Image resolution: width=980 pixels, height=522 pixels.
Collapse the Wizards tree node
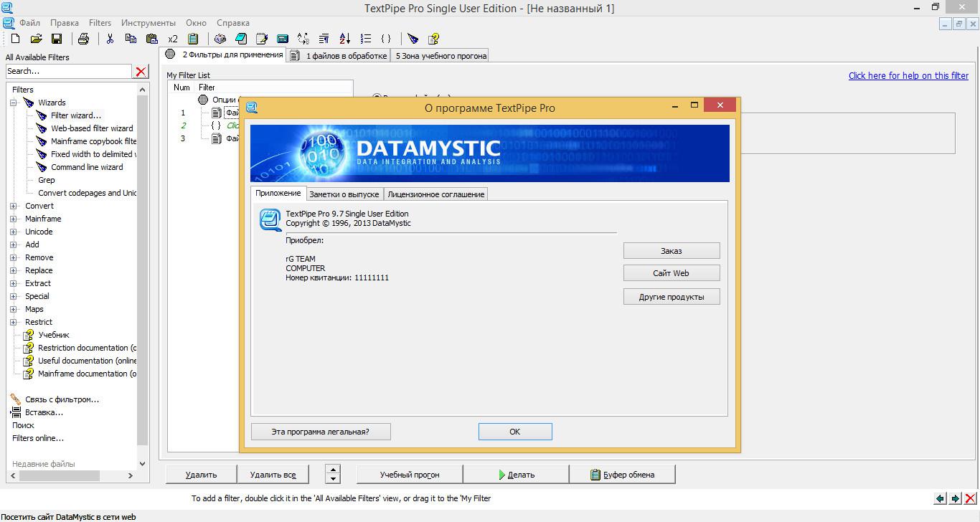[x=14, y=103]
